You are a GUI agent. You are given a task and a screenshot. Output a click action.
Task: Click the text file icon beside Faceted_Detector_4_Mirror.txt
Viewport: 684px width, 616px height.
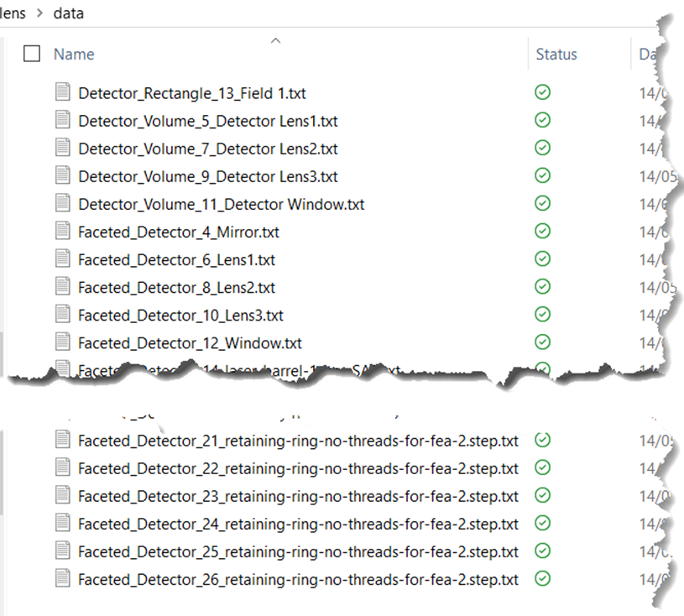pos(63,232)
